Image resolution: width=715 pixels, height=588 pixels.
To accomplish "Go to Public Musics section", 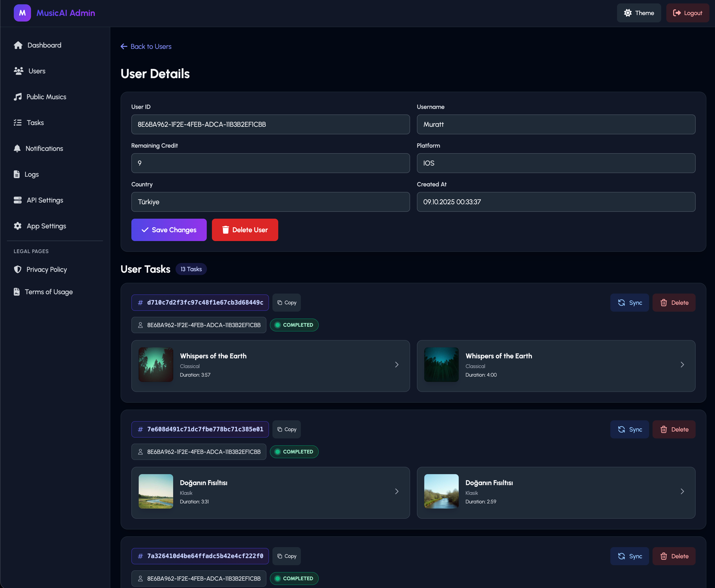I will (55, 97).
